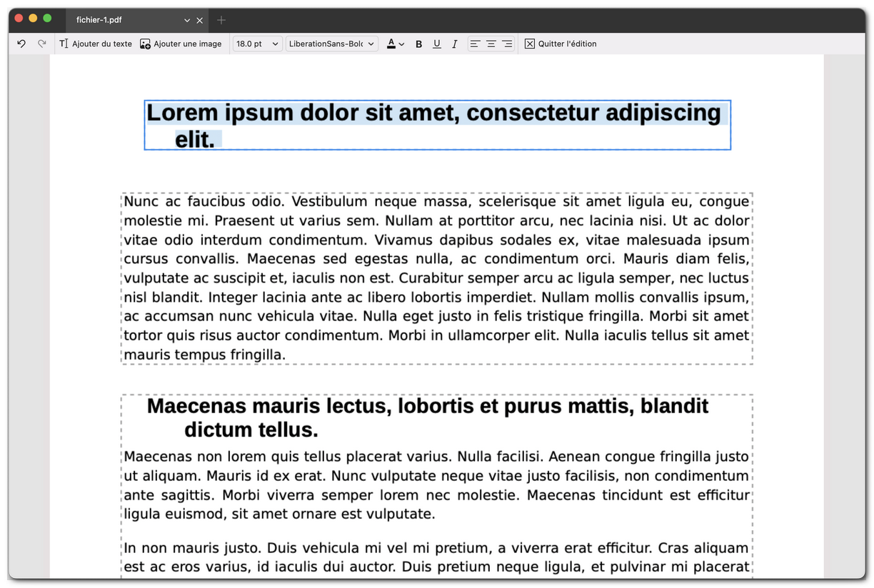Open the LiberationSans-Bold font dropdown
Viewport: 874px width, 588px height.
(x=332, y=44)
